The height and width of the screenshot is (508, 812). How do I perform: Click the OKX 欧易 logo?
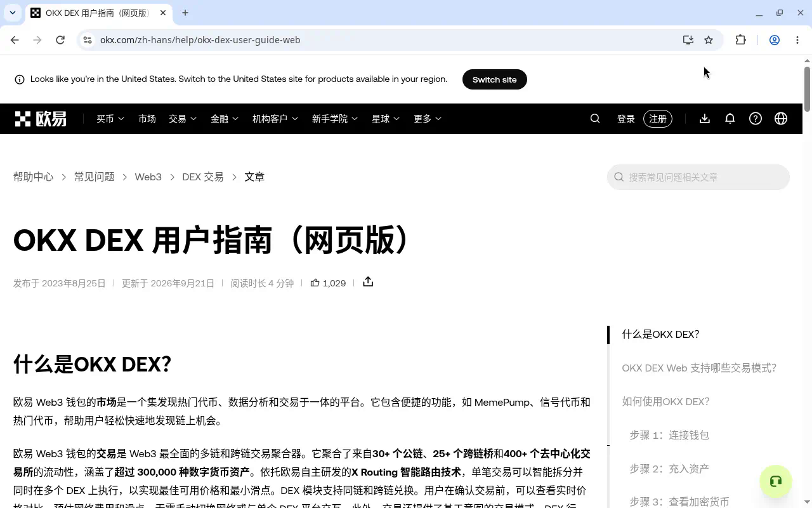click(x=41, y=119)
